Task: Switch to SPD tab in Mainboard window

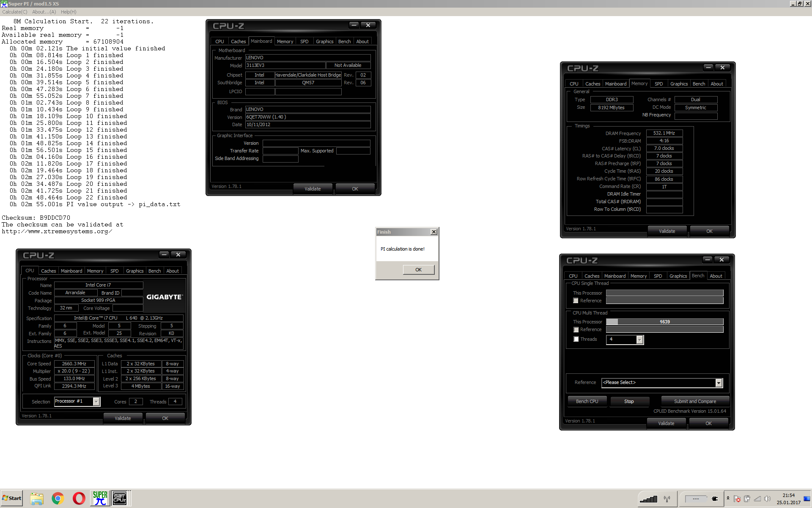Action: 304,41
